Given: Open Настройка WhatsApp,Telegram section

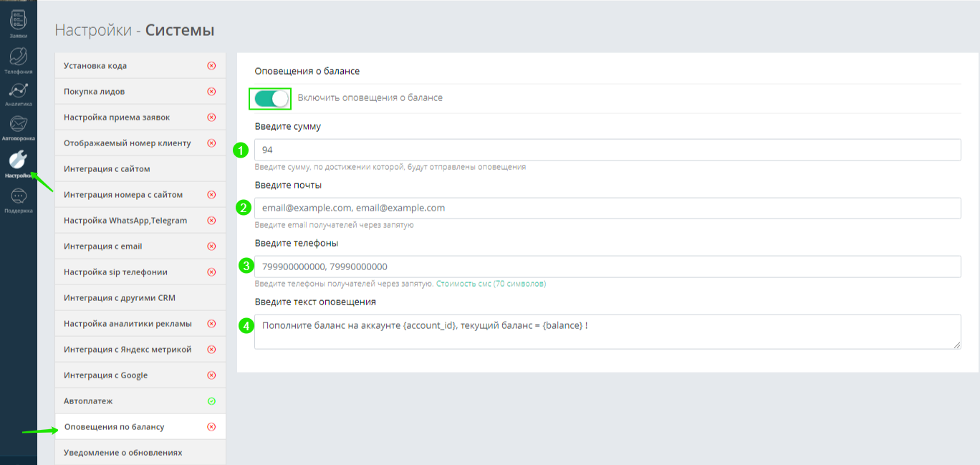Looking at the screenshot, I should click(140, 221).
